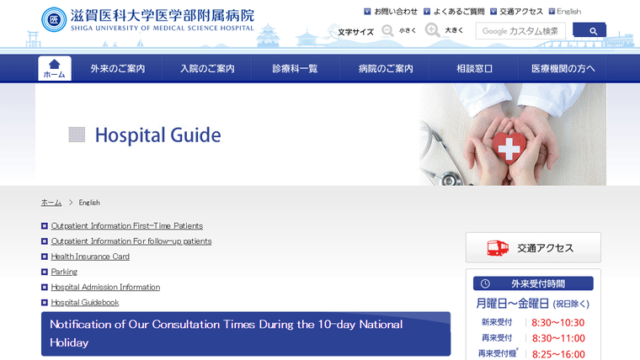
Task: Open the Parking link
Action: tap(64, 272)
